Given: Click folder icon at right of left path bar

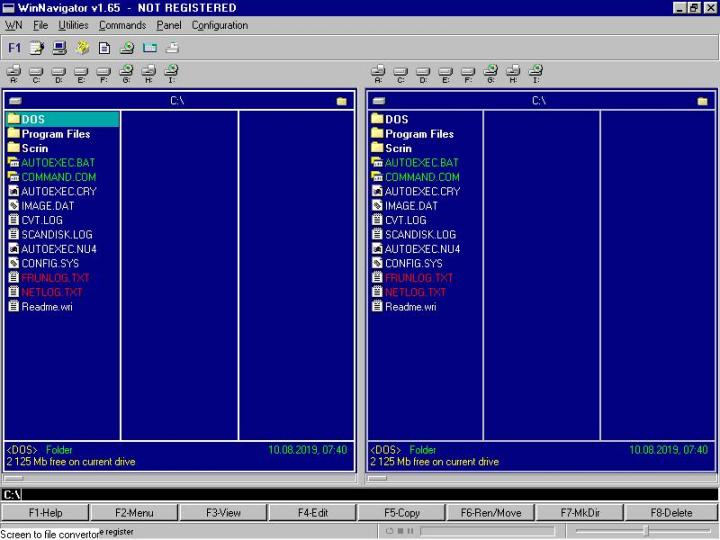Looking at the screenshot, I should click(x=341, y=101).
